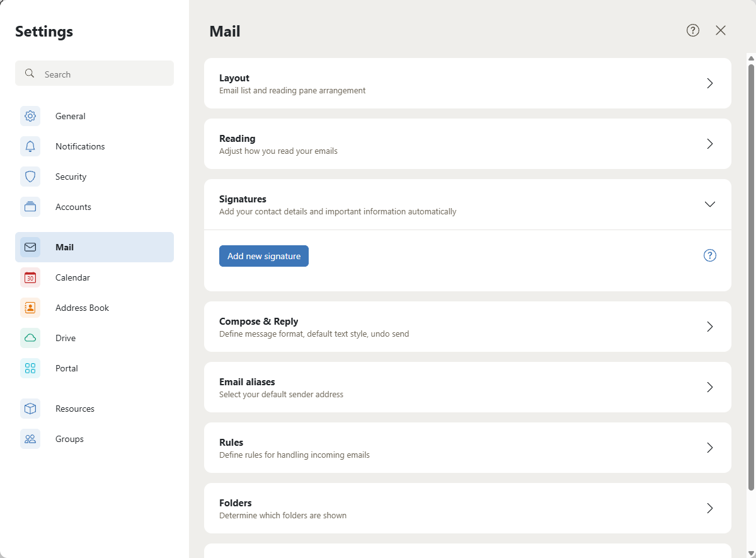The width and height of the screenshot is (756, 558).
Task: Go to Accounts settings
Action: pos(94,207)
